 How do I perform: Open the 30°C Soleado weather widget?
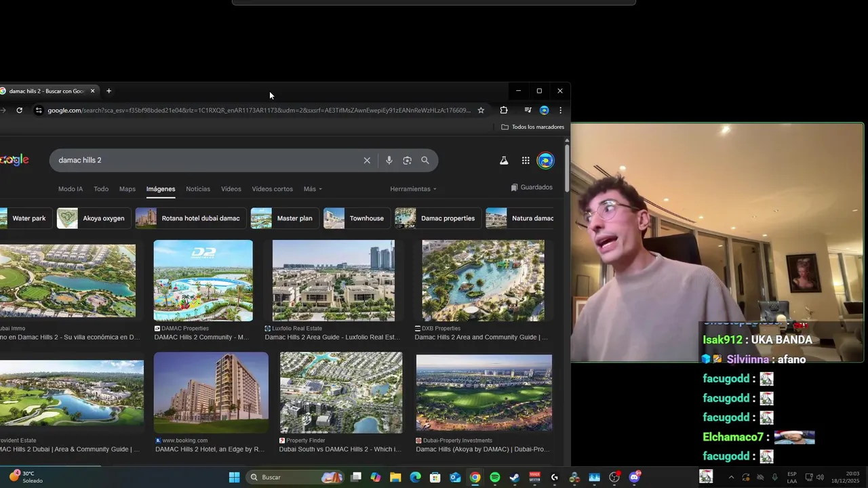point(26,477)
